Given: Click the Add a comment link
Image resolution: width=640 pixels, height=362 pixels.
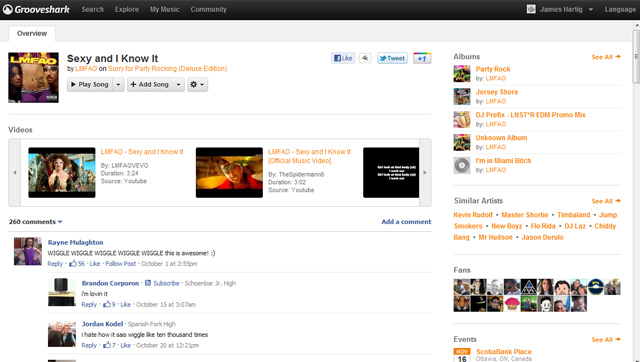Looking at the screenshot, I should (x=406, y=222).
